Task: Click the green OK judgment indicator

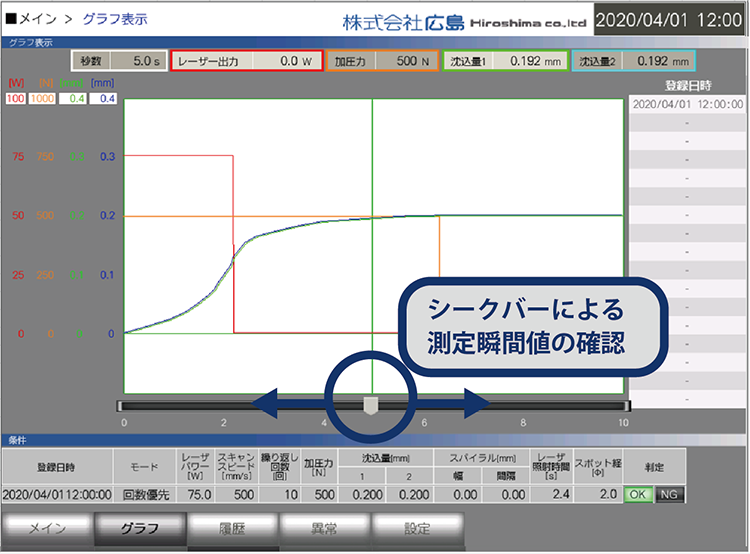Action: (x=639, y=494)
